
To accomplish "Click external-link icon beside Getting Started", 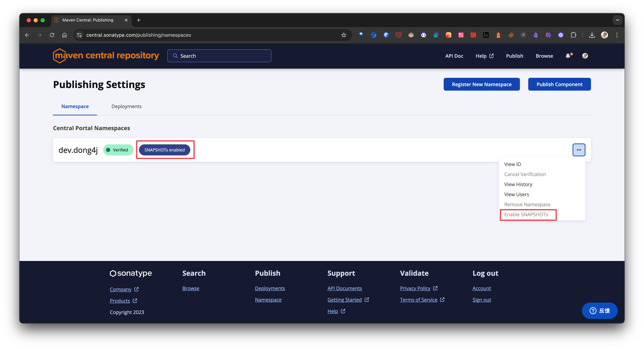I will [367, 299].
